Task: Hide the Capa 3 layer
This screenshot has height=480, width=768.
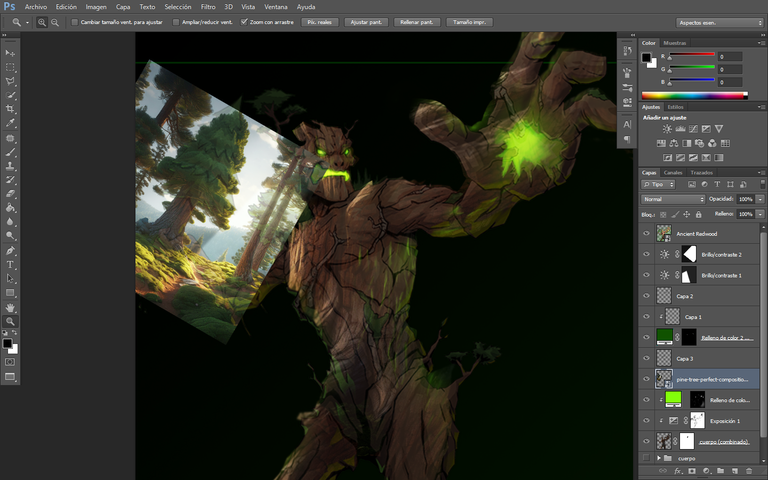Action: 646,359
